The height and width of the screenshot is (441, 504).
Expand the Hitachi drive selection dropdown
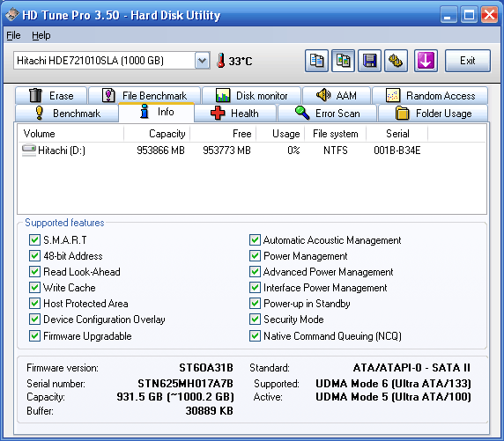202,61
